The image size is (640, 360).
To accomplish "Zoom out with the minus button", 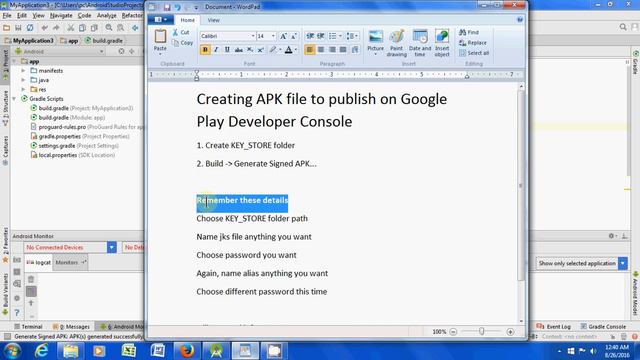I will [453, 332].
